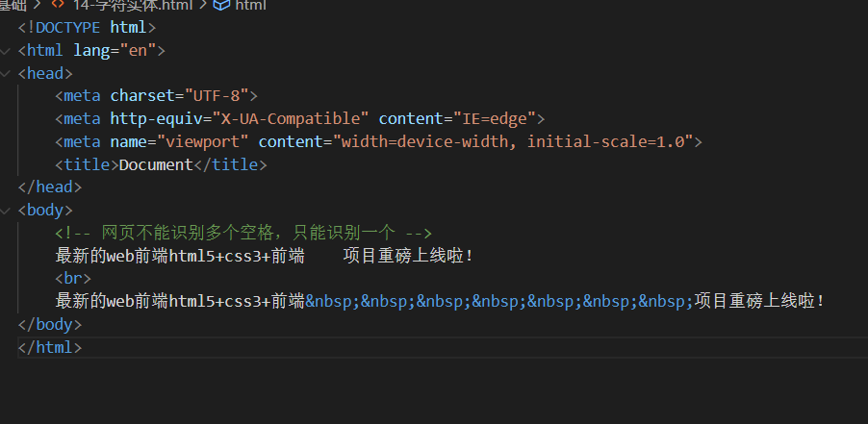The width and height of the screenshot is (868, 424).
Task: Collapse the <head> section fold arrow
Action: click(x=8, y=73)
